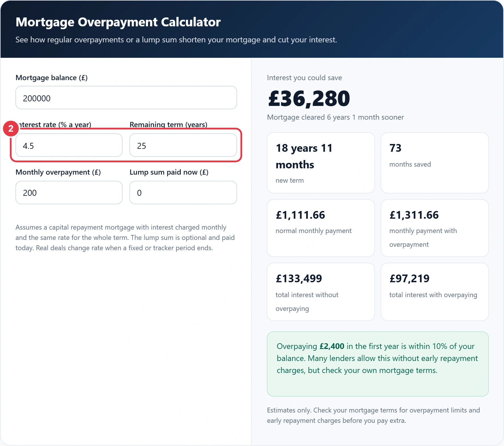Image resolution: width=504 pixels, height=446 pixels.
Task: Click the 'Mortgage balance (£)' label
Action: 52,78
